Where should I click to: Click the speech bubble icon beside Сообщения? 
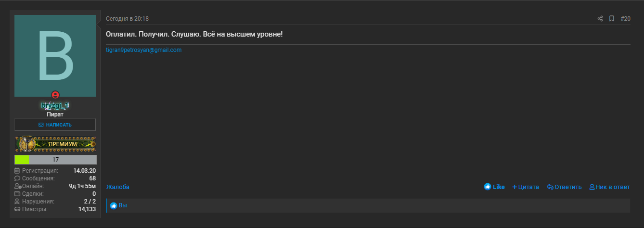(17, 178)
